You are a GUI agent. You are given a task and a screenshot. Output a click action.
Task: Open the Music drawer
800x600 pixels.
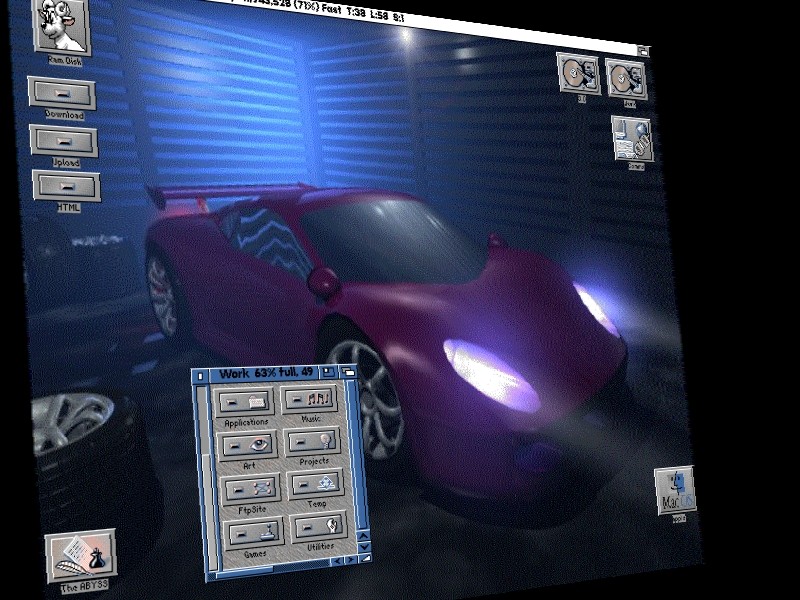coord(311,400)
